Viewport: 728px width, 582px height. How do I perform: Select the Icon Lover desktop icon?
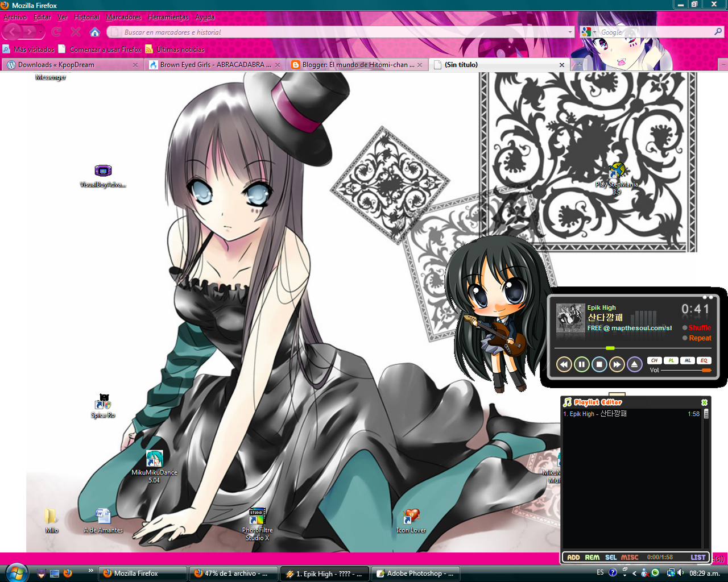[411, 521]
